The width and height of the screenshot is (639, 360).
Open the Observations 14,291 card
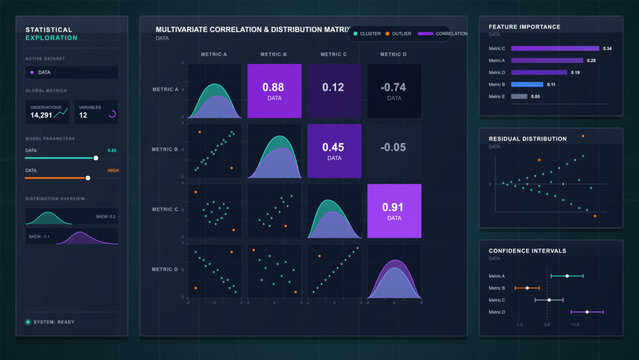[x=47, y=112]
